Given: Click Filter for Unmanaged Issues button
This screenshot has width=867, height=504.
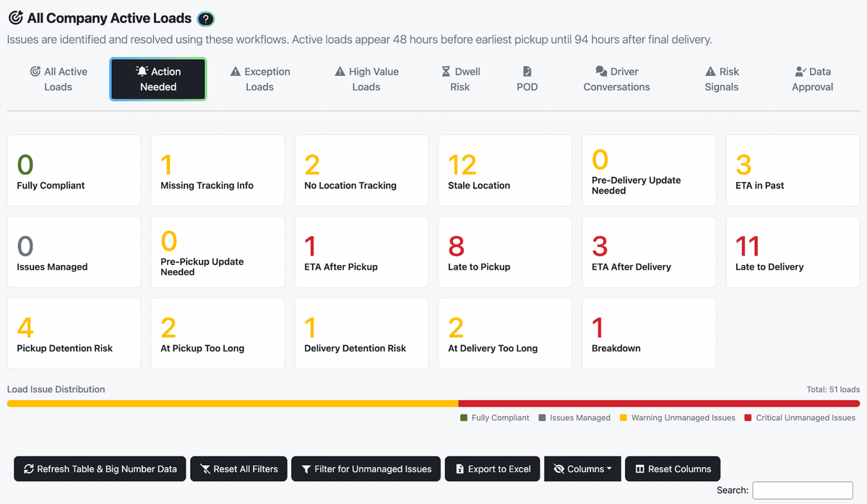Looking at the screenshot, I should [x=366, y=469].
